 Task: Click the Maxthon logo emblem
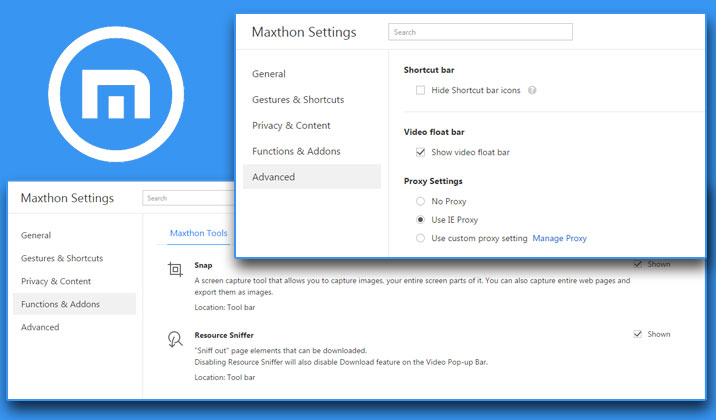(x=116, y=94)
